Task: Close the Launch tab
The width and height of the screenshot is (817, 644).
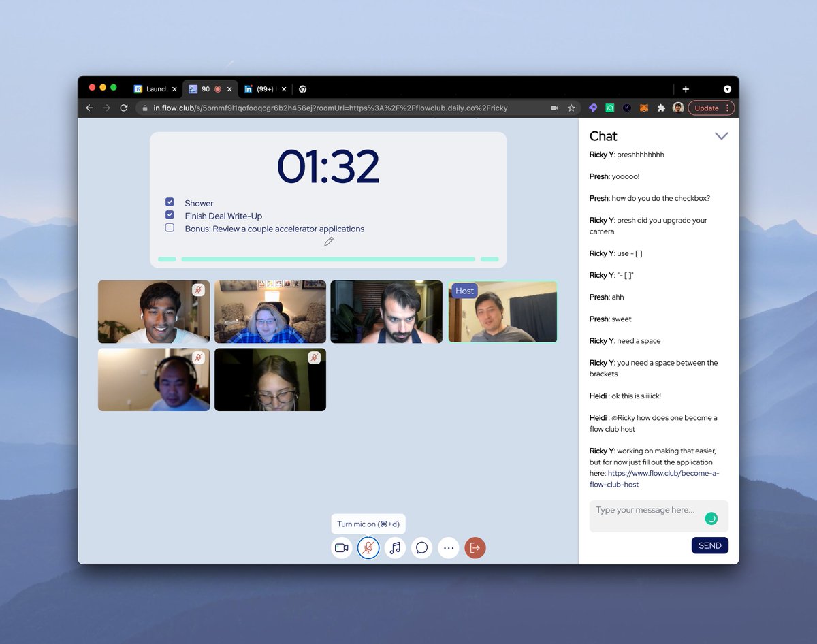Action: coord(174,89)
